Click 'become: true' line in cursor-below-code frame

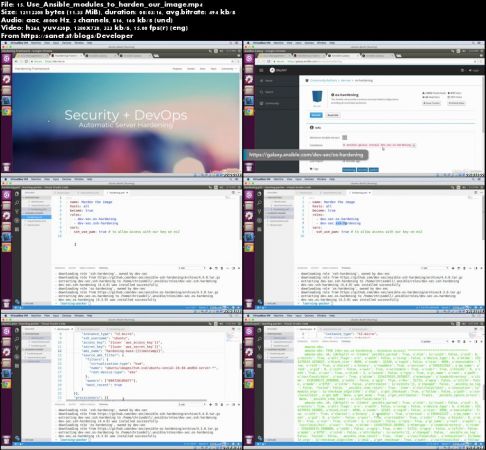click(81, 210)
